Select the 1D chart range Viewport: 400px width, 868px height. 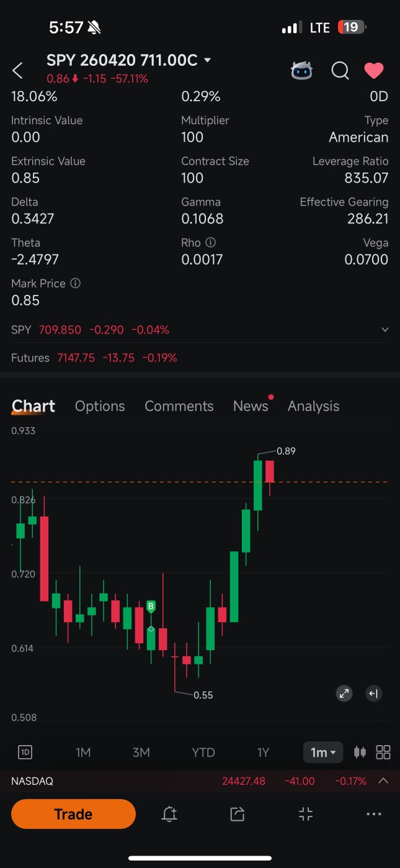click(25, 753)
